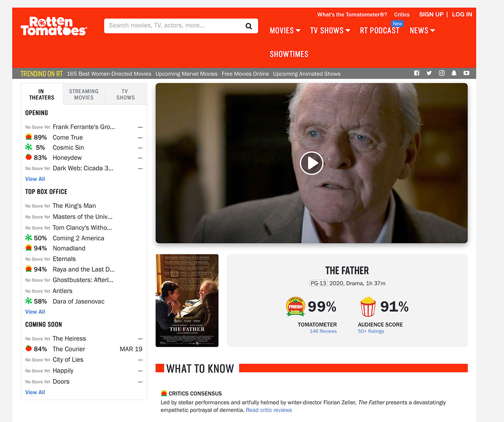Screen dimensions: 504x422
Task: Switch to the Streaming Movies tab
Action: coord(84,94)
